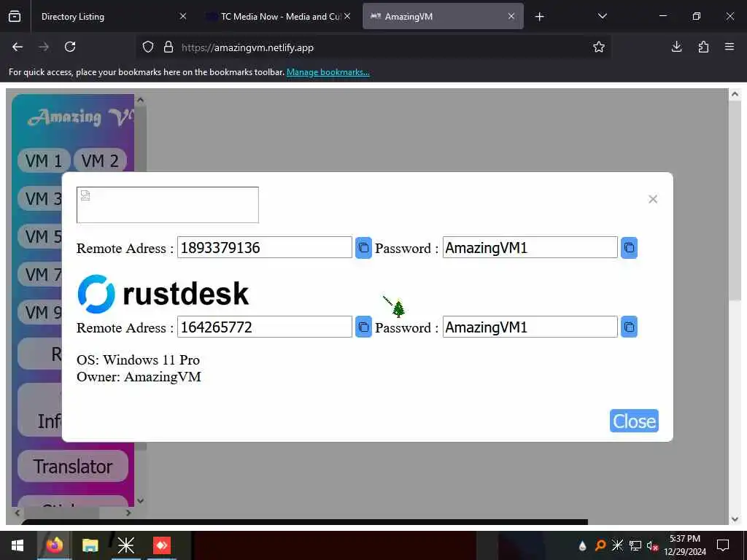Screen dimensions: 747x560
Task: Click the broken image placeholder in dialog
Action: pos(168,205)
